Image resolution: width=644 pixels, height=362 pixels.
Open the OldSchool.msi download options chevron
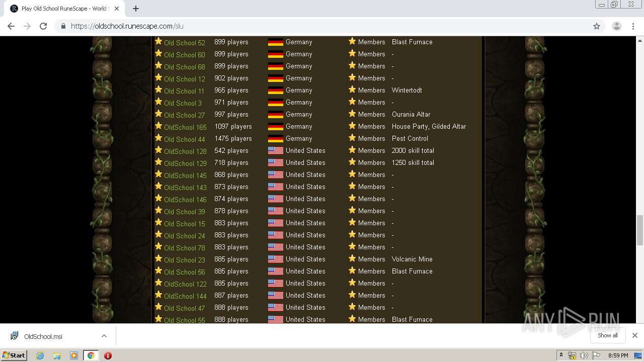104,336
